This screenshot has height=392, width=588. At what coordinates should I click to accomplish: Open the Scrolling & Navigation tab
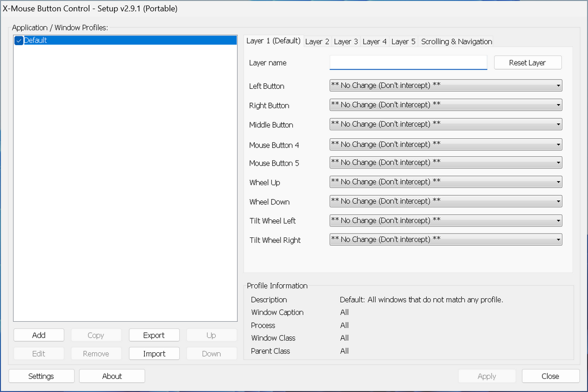point(456,42)
